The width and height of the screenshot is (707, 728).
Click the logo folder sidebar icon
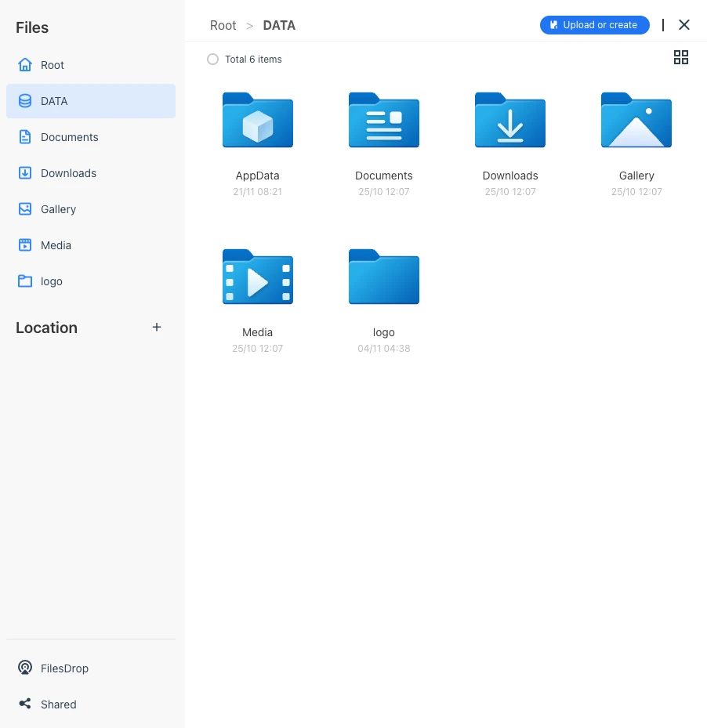25,281
